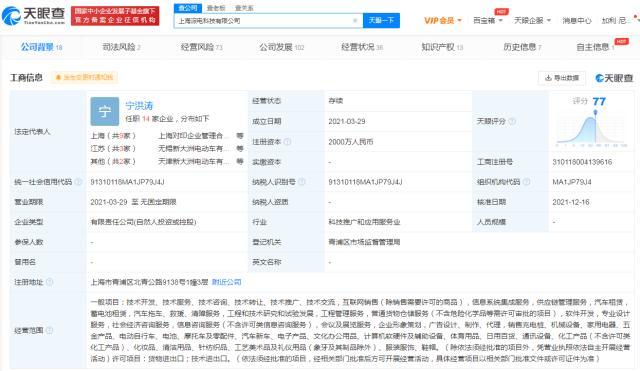Image resolution: width=640 pixels, height=371 pixels.
Task: Open the 宁洪涛 legal representative link
Action: pos(139,106)
